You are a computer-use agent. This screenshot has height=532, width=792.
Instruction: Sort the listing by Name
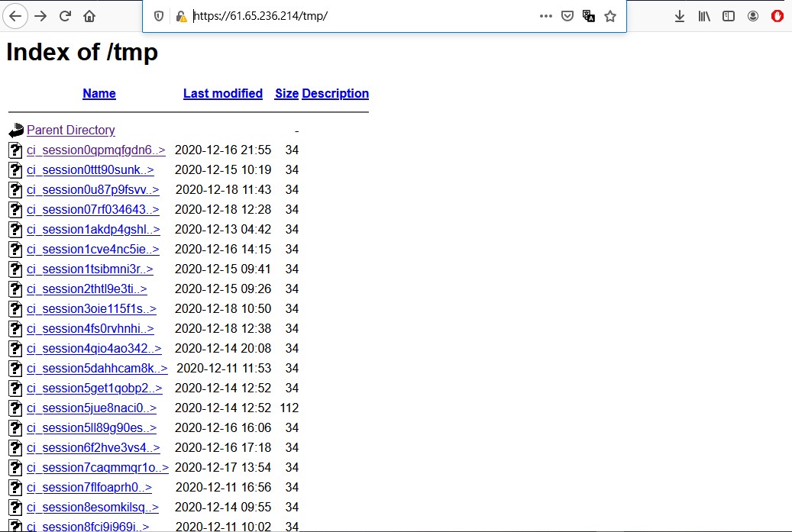[99, 93]
